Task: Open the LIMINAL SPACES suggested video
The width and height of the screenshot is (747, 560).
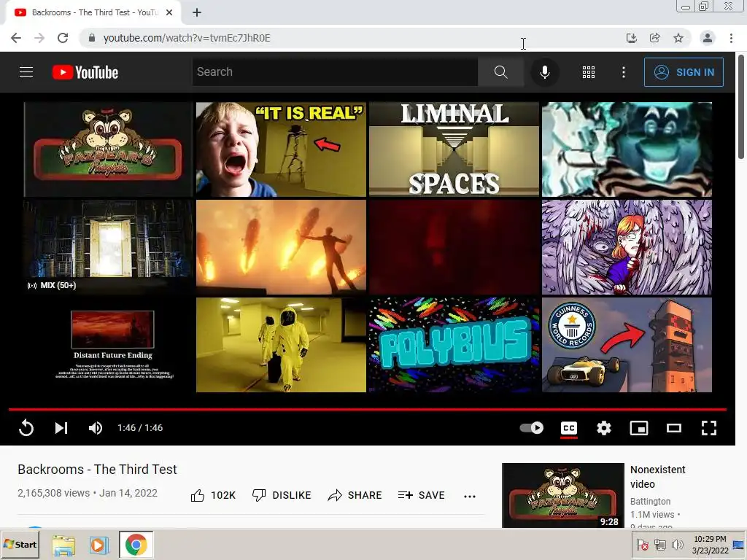Action: tap(454, 149)
